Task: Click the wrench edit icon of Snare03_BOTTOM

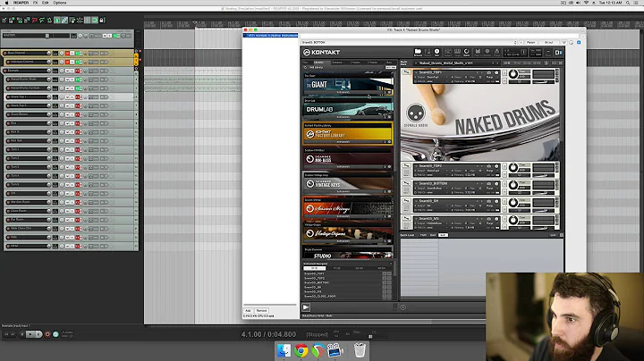Action: pyautogui.click(x=407, y=183)
